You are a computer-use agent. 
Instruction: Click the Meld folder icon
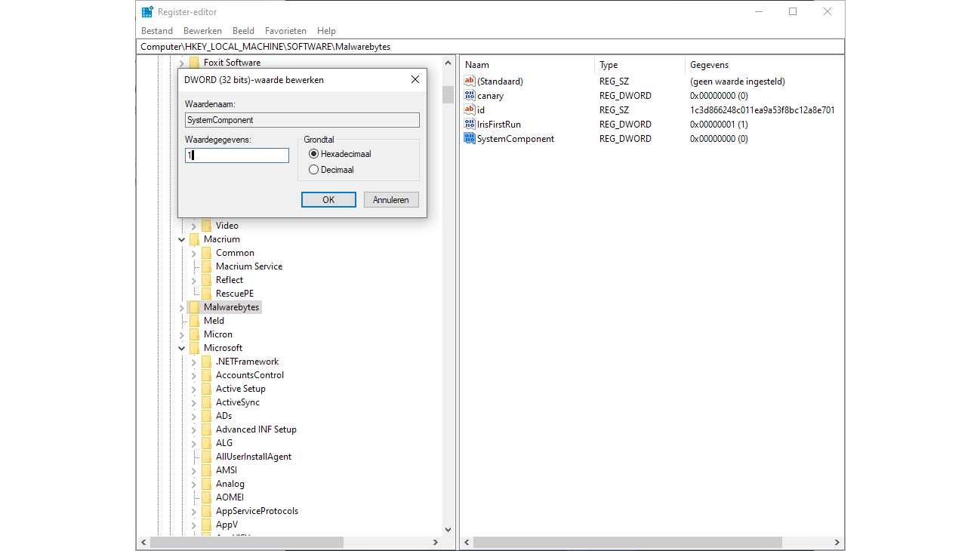click(x=194, y=321)
